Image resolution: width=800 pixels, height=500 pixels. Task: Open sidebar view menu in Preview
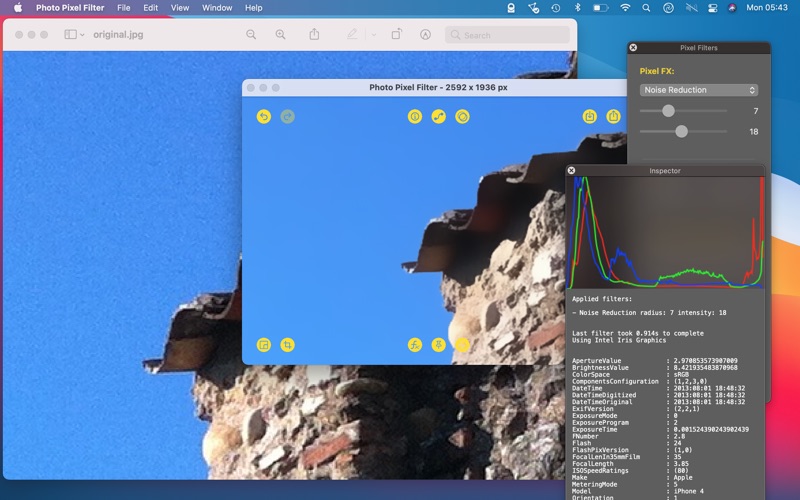click(x=74, y=35)
